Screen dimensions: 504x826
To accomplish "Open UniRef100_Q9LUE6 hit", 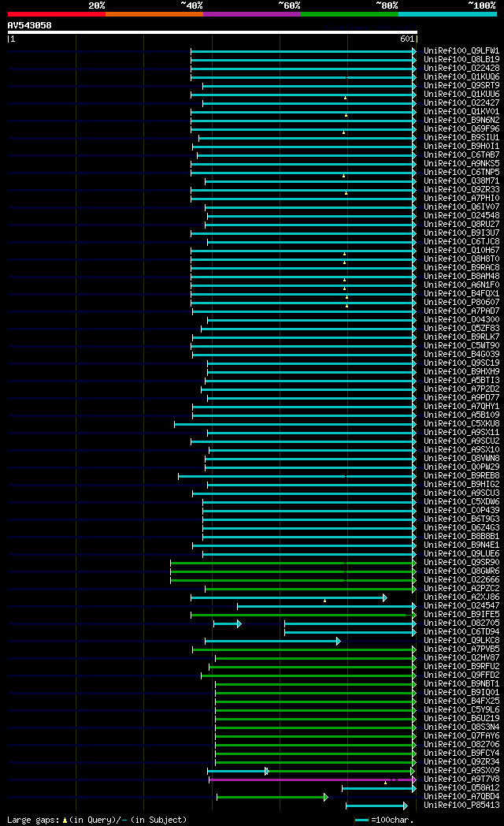I will click(x=461, y=554).
